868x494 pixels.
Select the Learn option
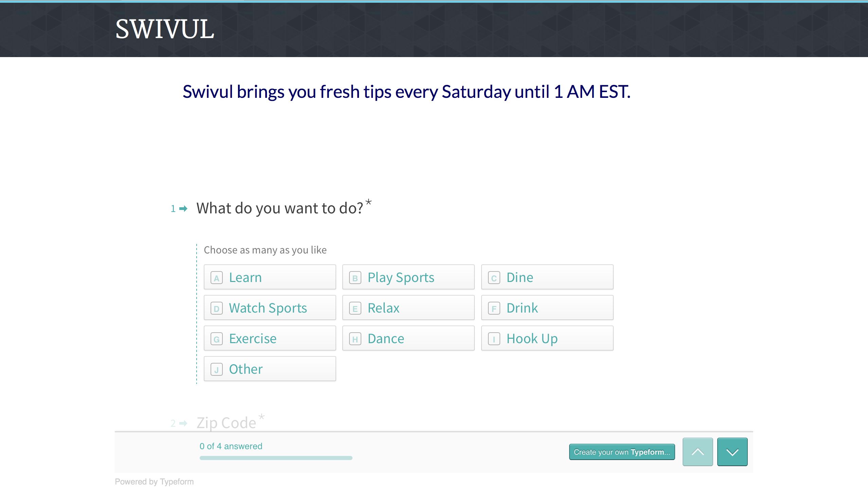[x=270, y=277]
